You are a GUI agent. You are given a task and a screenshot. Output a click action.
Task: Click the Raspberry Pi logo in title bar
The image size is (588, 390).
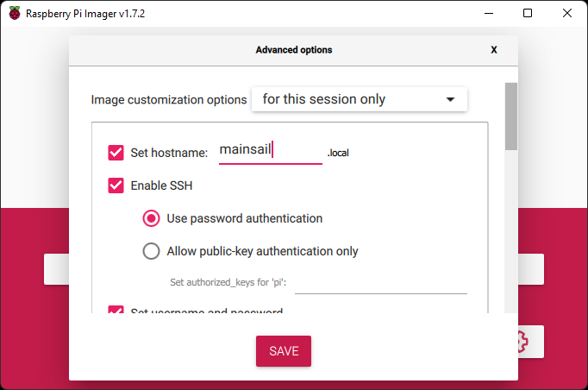[15, 13]
